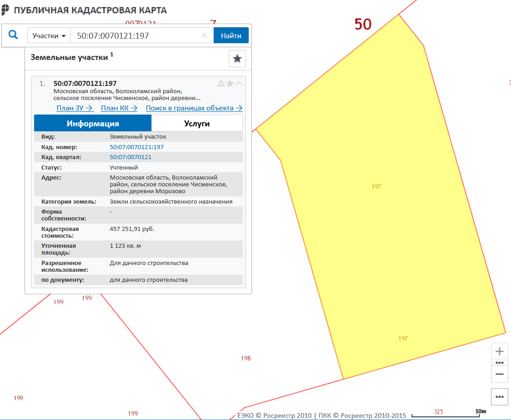Open the План ЗУ link

point(75,108)
